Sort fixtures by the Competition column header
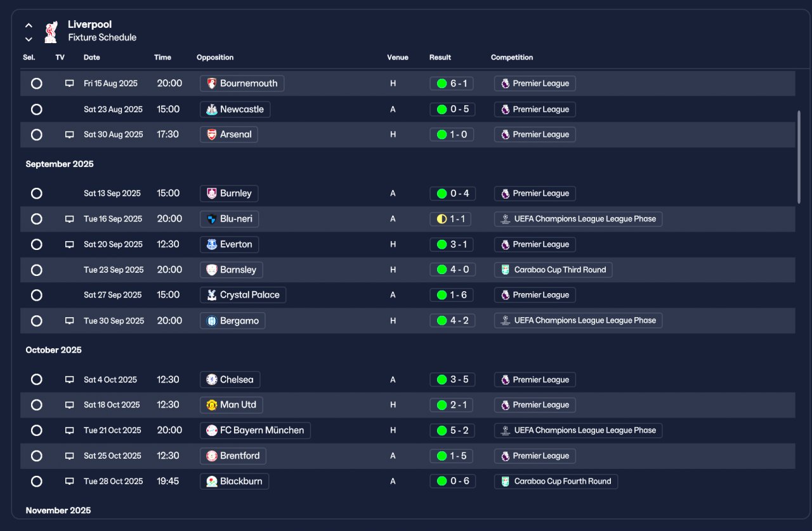This screenshot has height=531, width=812. coord(512,57)
